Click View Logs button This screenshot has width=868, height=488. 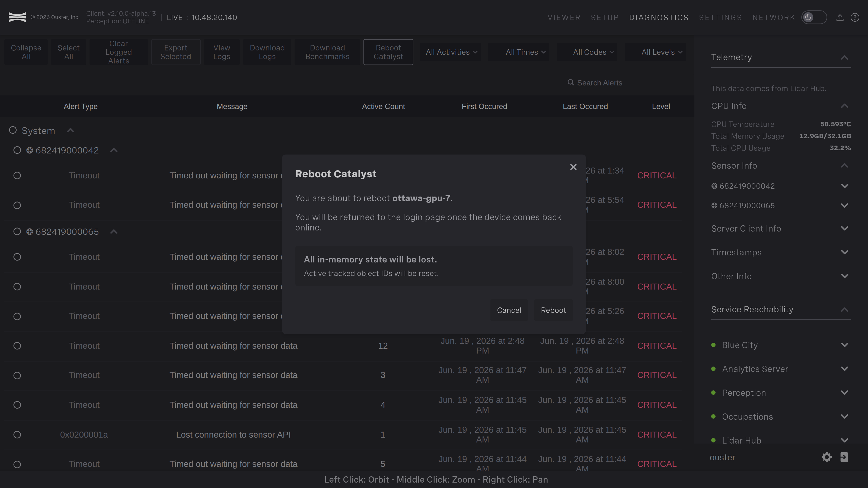222,52
